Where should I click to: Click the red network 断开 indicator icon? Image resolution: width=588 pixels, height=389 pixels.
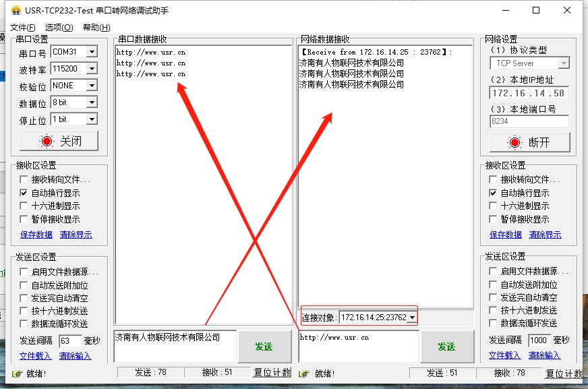pos(514,142)
